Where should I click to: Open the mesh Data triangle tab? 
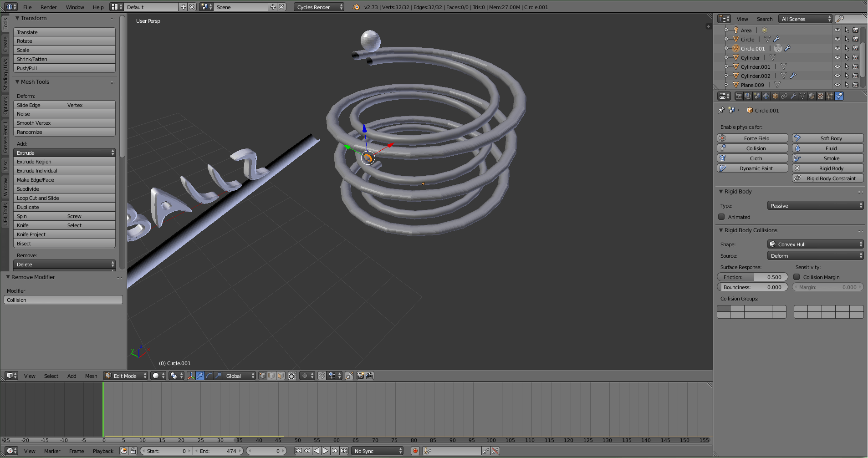tap(802, 96)
